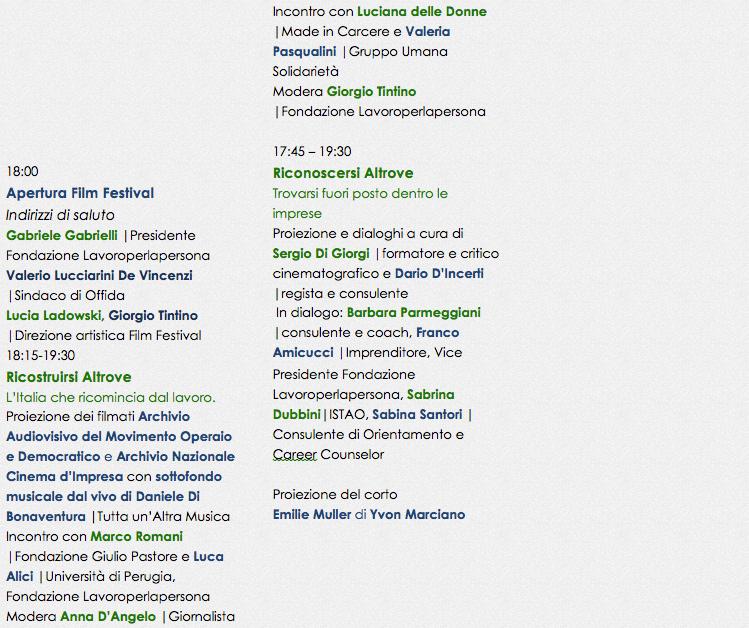Click 'Proiezione del corto' text

click(335, 495)
